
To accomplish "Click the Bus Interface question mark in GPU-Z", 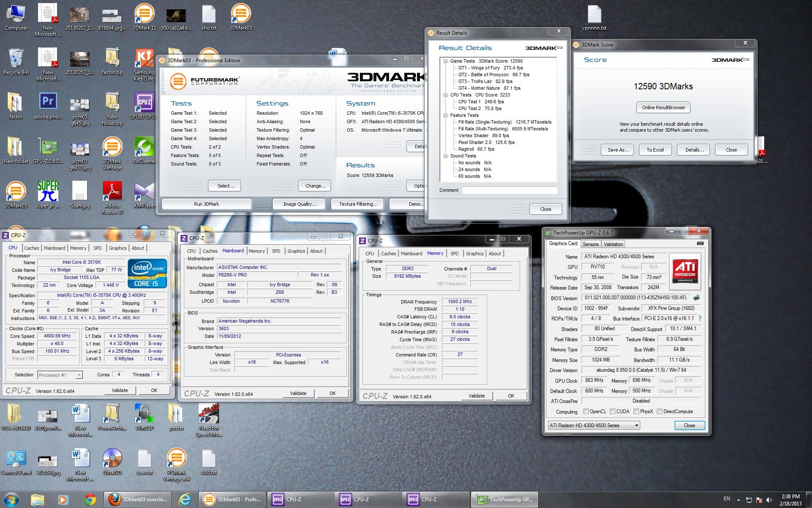I will (x=700, y=318).
